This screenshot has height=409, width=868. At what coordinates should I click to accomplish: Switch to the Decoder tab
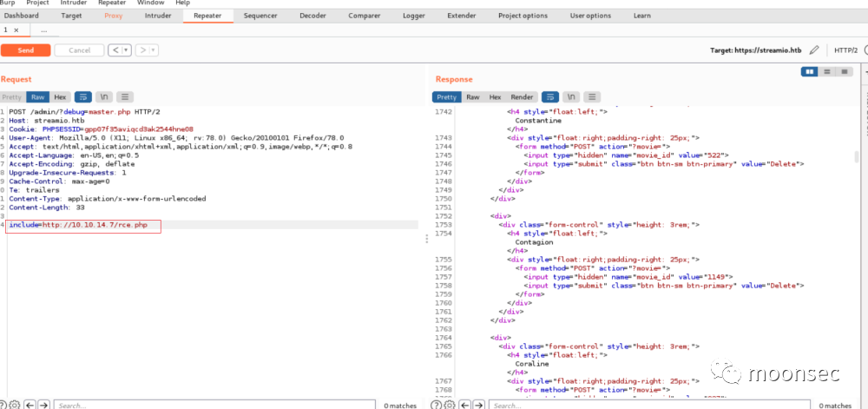(x=312, y=16)
